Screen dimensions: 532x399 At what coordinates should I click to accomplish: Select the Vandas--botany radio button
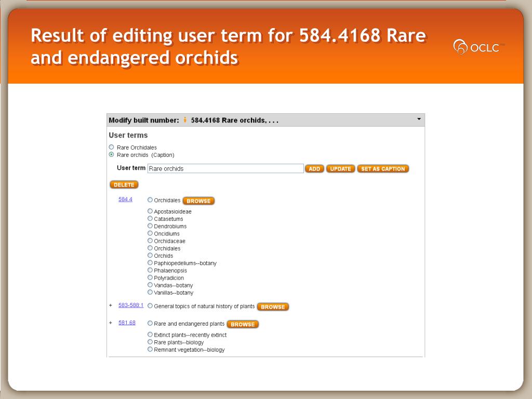[x=150, y=285]
